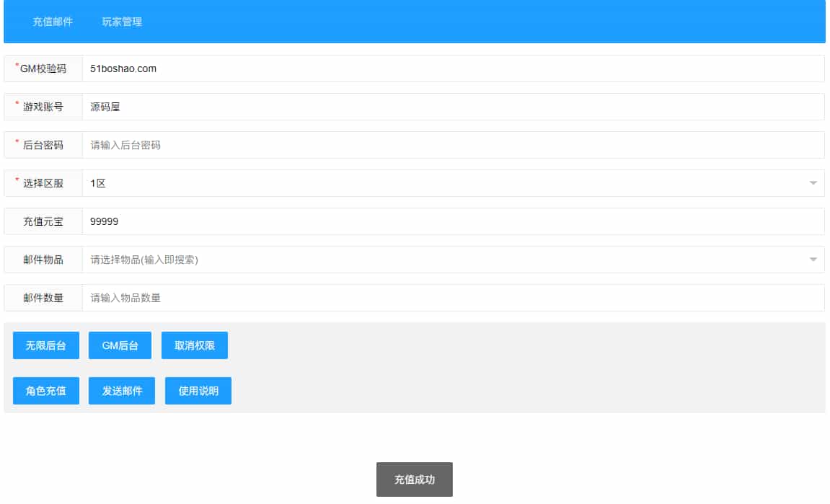Click the 后台密码 password field
Image resolution: width=830 pixels, height=504 pixels.
[453, 145]
